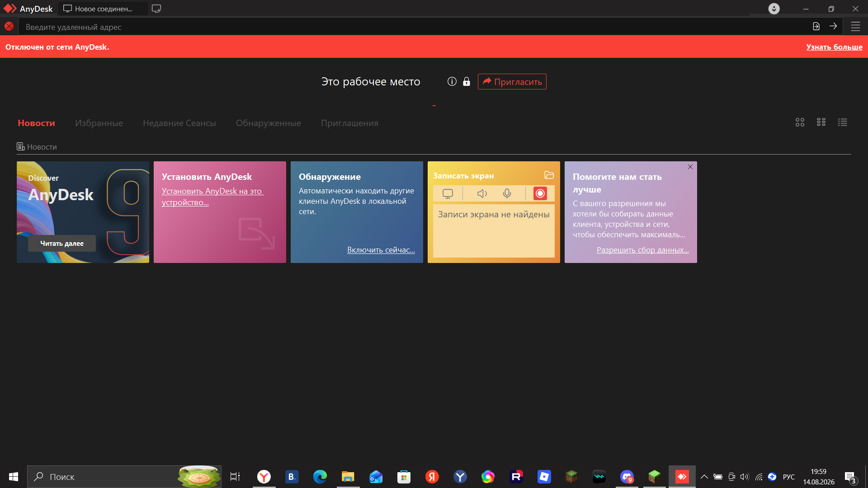
Task: Click the Новости section header icon
Action: 21,146
